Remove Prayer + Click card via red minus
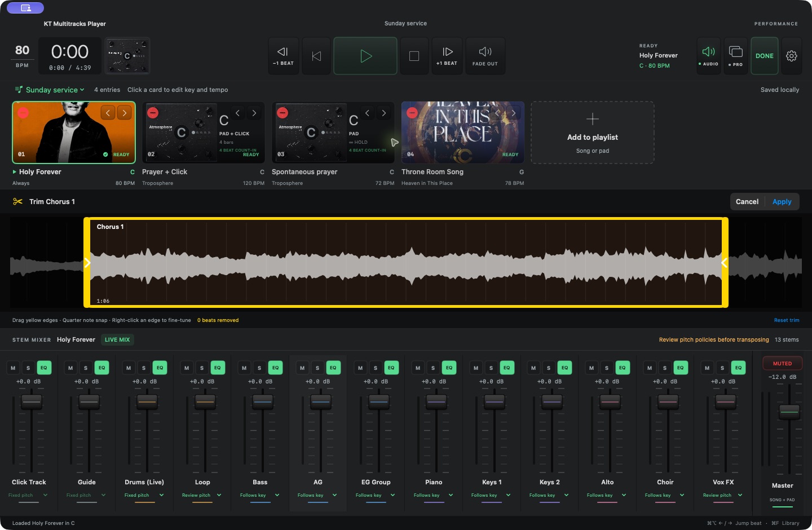The image size is (812, 530). [x=153, y=113]
